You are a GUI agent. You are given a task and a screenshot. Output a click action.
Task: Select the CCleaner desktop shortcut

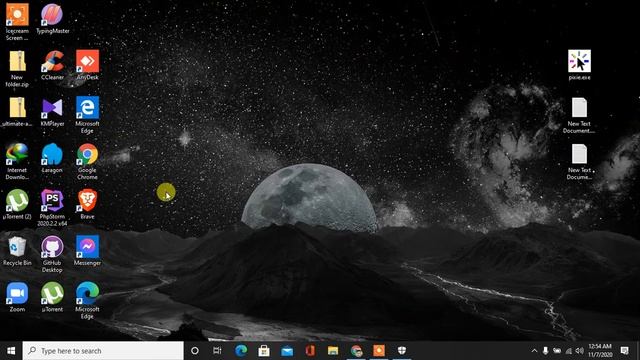[52, 65]
